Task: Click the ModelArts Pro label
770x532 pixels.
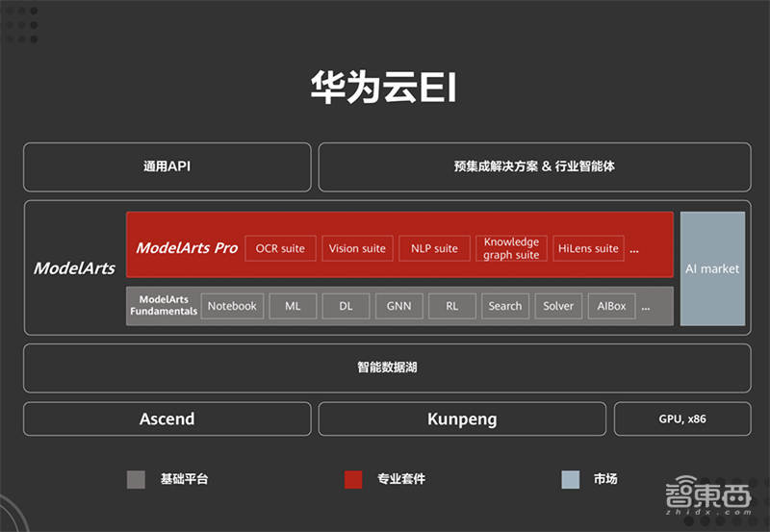Action: click(187, 248)
